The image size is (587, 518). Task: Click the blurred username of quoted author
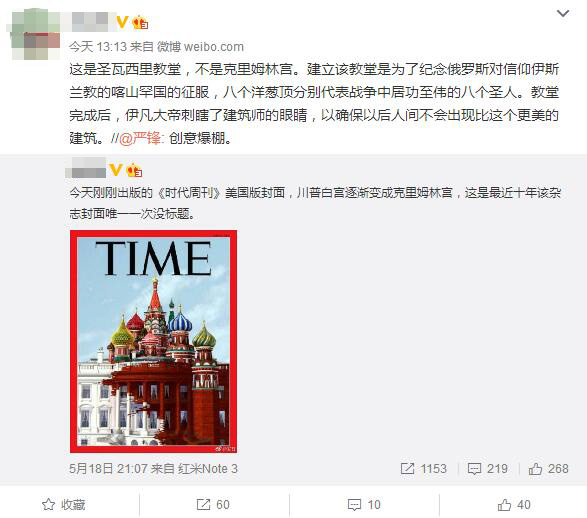coord(85,168)
